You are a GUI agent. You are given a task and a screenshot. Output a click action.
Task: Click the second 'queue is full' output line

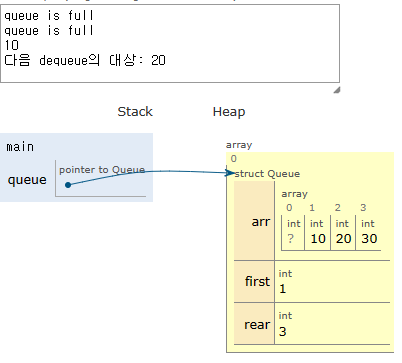[49, 30]
